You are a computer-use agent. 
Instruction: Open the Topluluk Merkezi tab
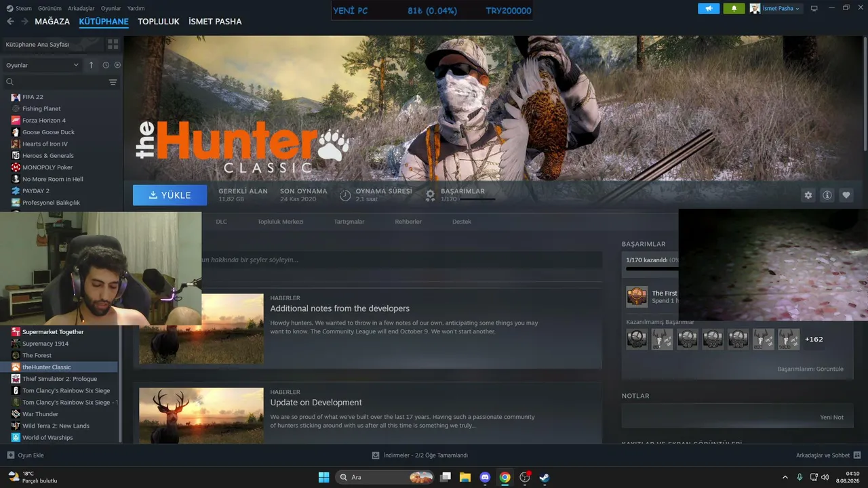(280, 222)
